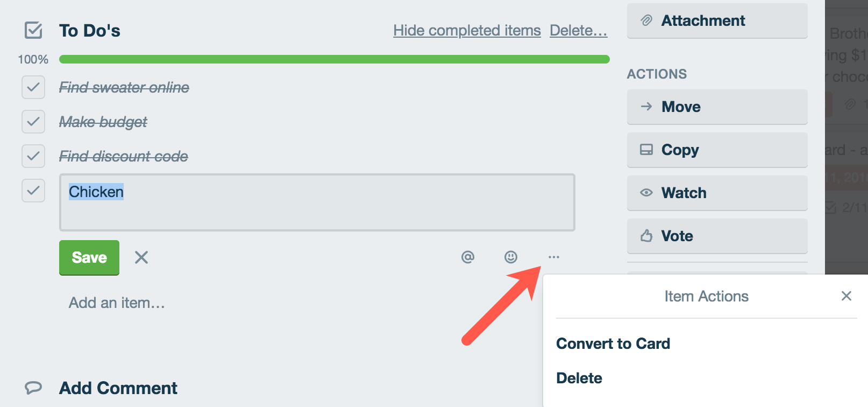Click the speech bubble icon beside Add Comment

(x=33, y=388)
